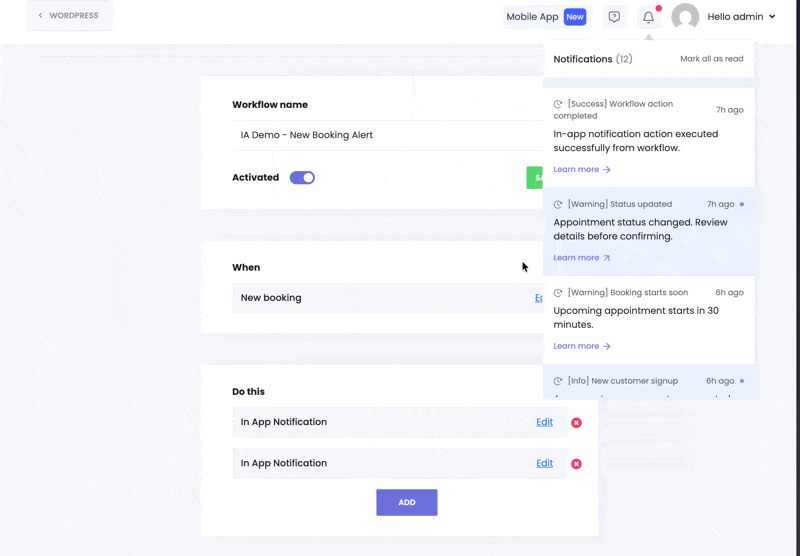Go back to WordPress via chevron button
Viewport: 800px width, 556px height.
69,16
